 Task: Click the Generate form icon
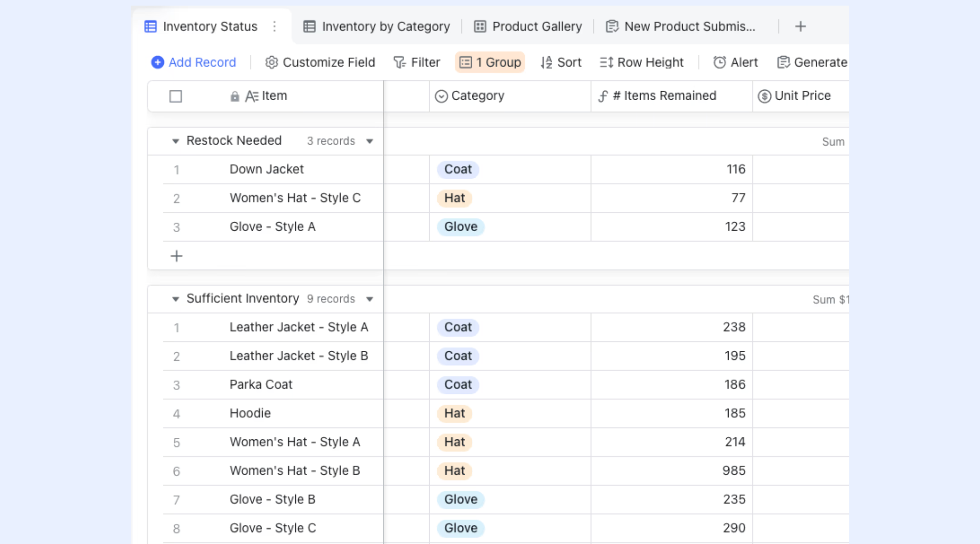(x=784, y=62)
